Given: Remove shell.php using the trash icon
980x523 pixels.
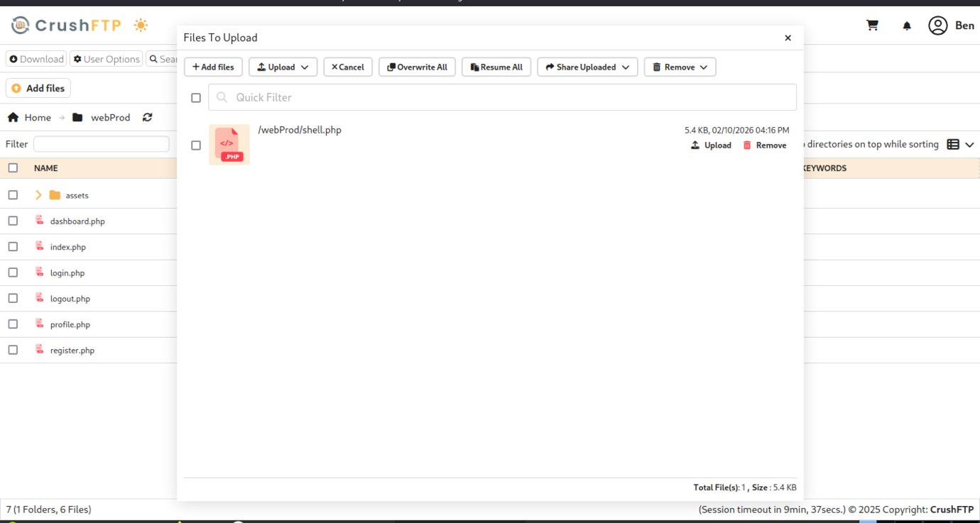Looking at the screenshot, I should [747, 145].
